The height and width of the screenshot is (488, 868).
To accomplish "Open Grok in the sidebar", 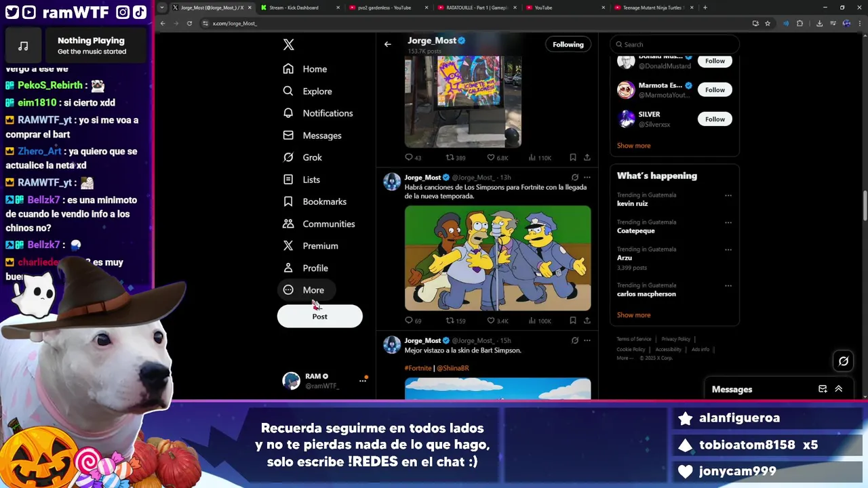I will (302, 157).
